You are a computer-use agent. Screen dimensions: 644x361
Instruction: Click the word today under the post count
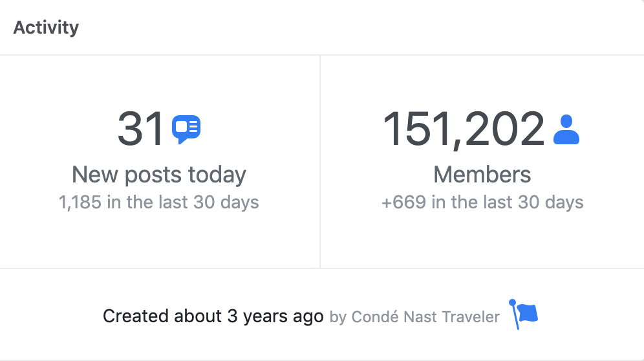tap(217, 175)
